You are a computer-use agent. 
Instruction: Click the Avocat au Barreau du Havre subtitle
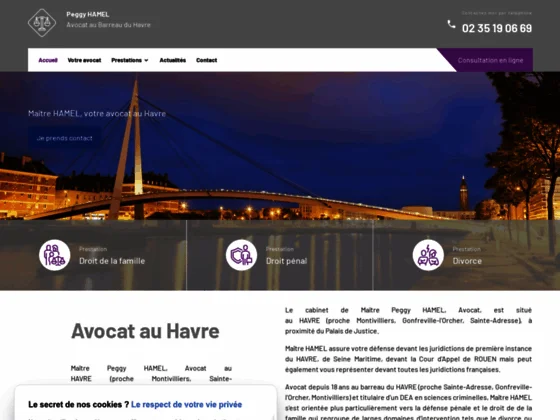coord(108,25)
